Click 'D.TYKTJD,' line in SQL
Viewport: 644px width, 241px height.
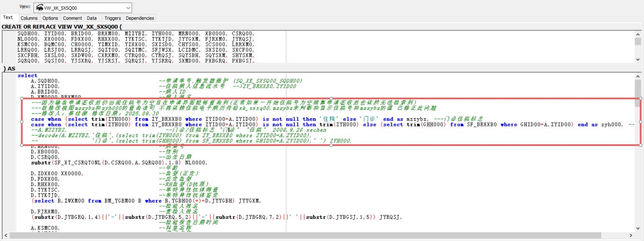pos(45,195)
